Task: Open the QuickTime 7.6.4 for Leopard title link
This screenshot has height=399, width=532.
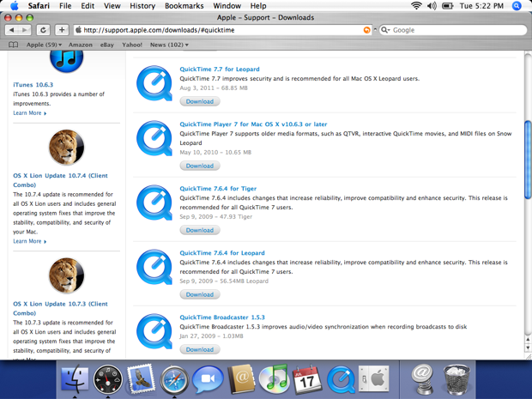Action: (222, 253)
